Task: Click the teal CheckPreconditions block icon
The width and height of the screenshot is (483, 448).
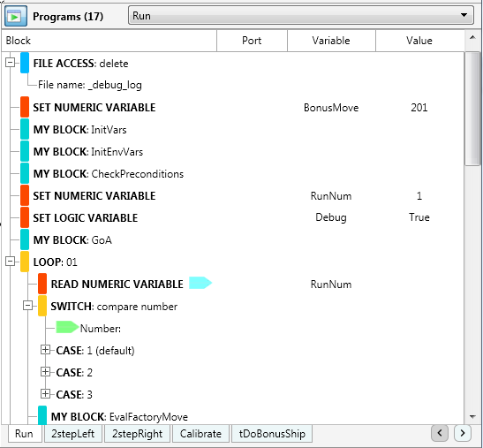Action: pyautogui.click(x=25, y=173)
